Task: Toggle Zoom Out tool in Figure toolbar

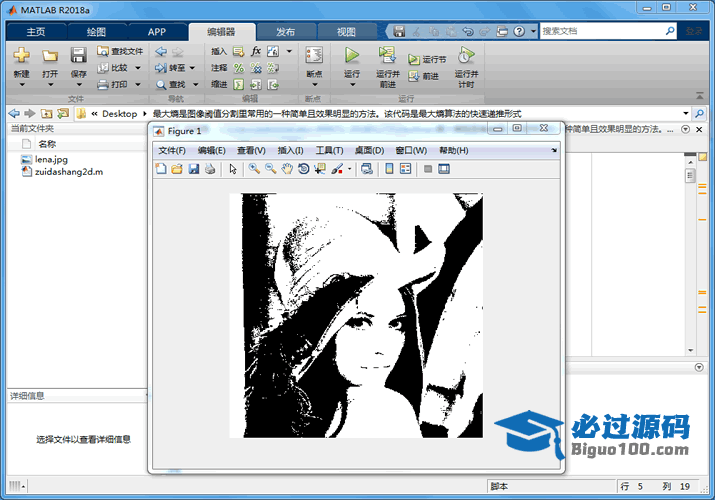Action: pyautogui.click(x=270, y=169)
